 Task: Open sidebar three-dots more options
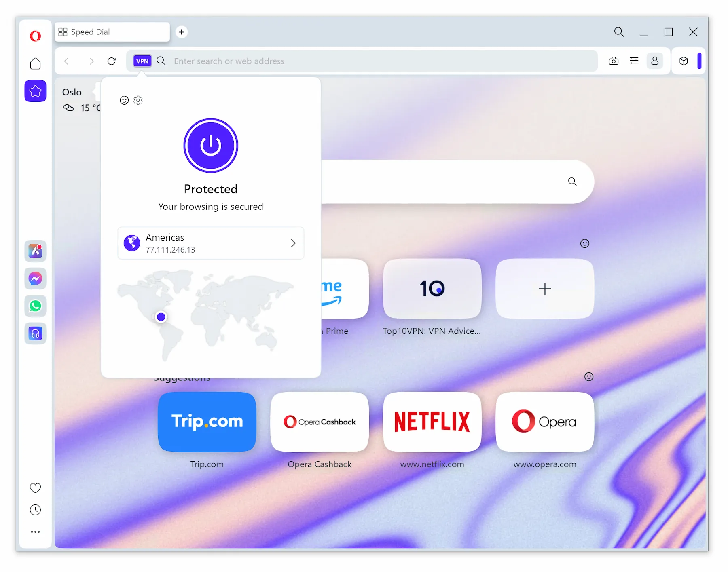coord(35,532)
